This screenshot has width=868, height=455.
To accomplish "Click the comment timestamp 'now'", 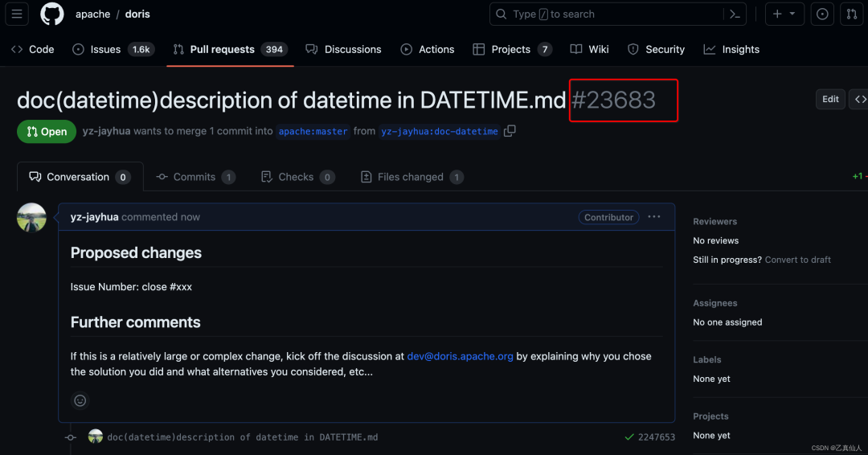I will coord(190,217).
